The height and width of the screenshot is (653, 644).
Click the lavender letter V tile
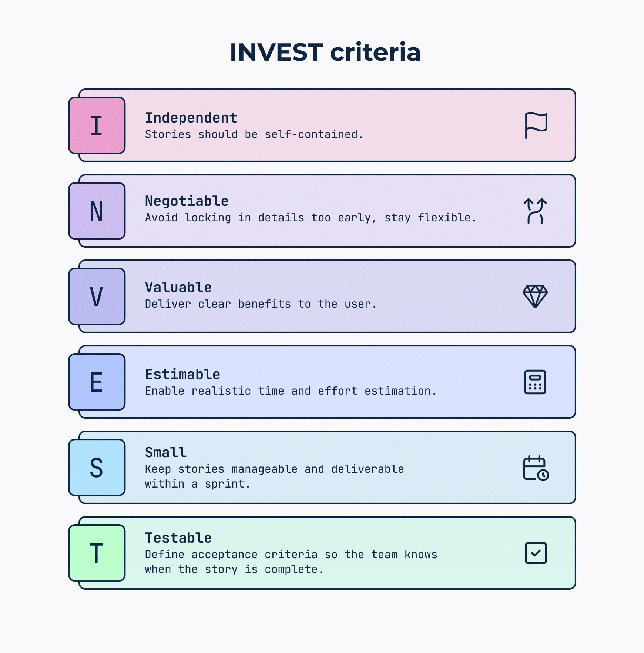click(x=97, y=297)
